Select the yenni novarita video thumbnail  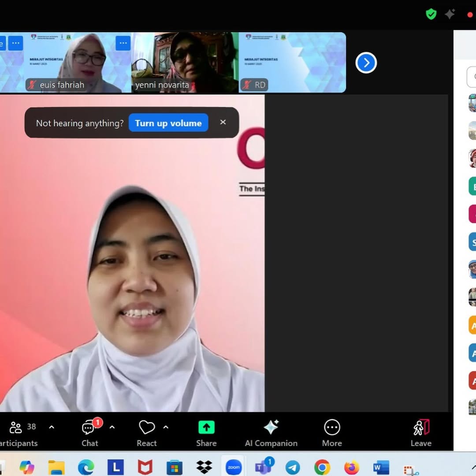point(185,62)
